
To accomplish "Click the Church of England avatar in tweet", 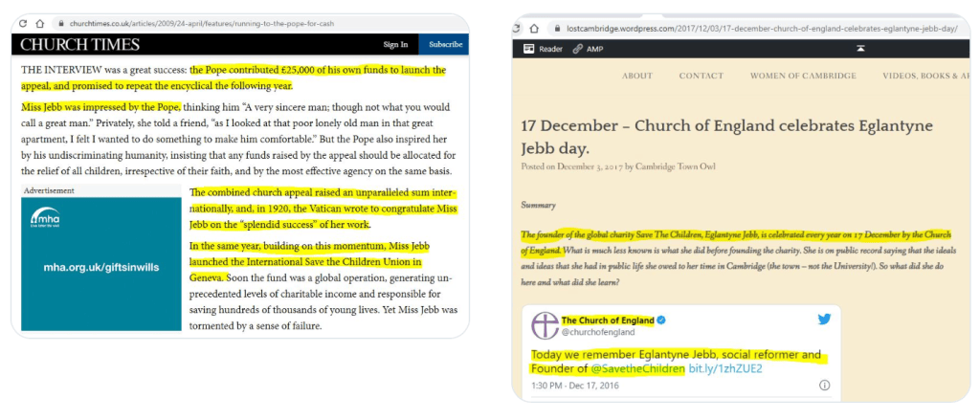I will 545,325.
